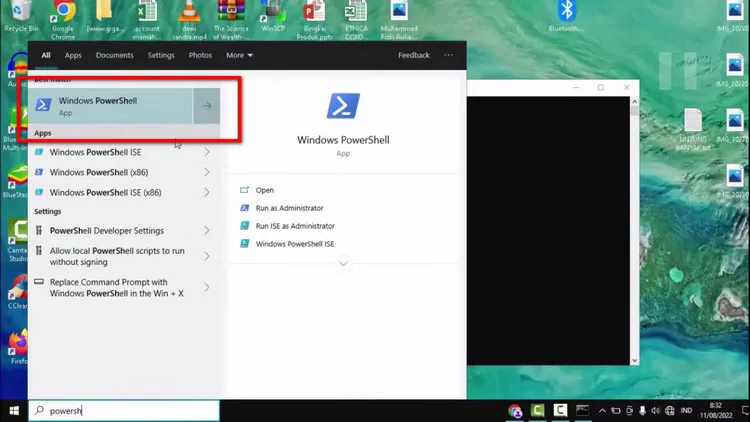Select Windows PowerShell ISE from the Apps list

pos(95,152)
